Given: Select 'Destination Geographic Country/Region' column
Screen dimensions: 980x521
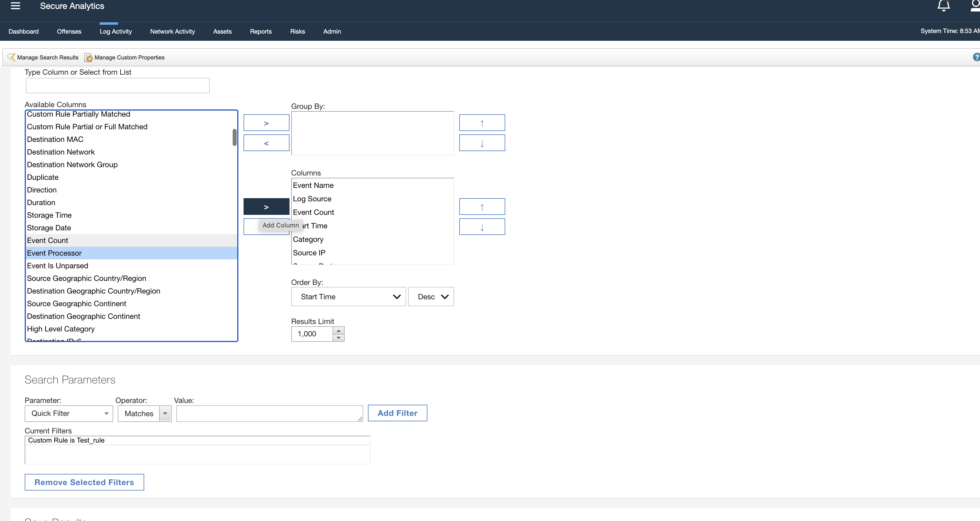Looking at the screenshot, I should pyautogui.click(x=132, y=291).
